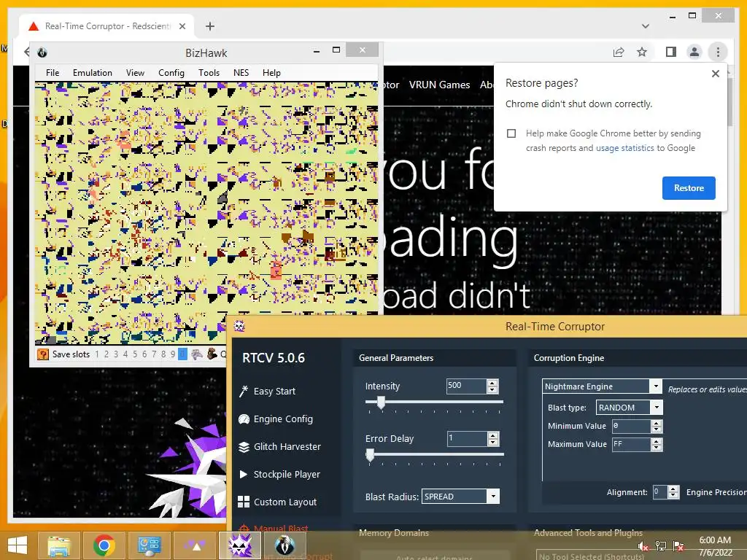The image size is (747, 560).
Task: Select highlighted save slot 0 in BizHawk
Action: (182, 354)
